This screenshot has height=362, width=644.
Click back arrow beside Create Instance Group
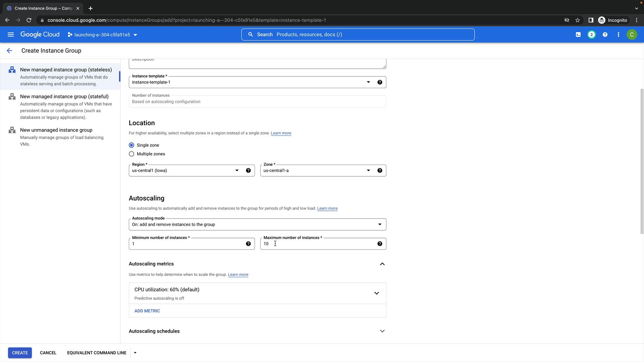(x=9, y=51)
